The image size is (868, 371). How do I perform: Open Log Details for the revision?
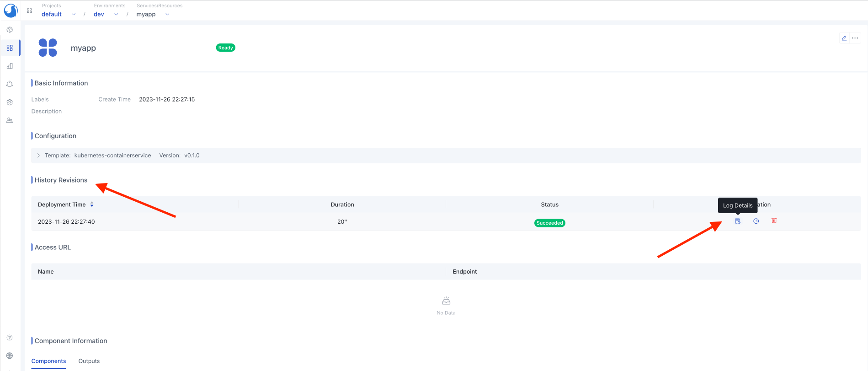pyautogui.click(x=738, y=221)
